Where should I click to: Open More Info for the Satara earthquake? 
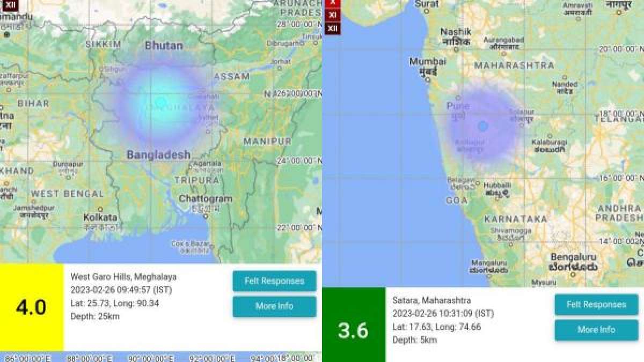pyautogui.click(x=596, y=330)
